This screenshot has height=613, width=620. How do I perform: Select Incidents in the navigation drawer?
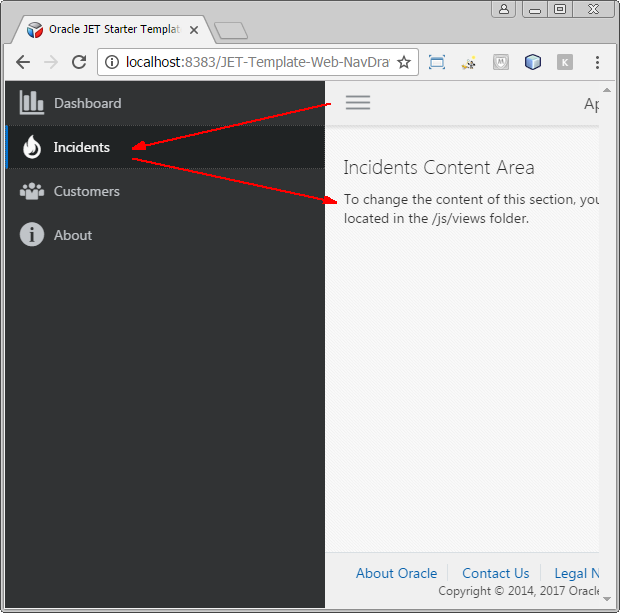click(165, 147)
